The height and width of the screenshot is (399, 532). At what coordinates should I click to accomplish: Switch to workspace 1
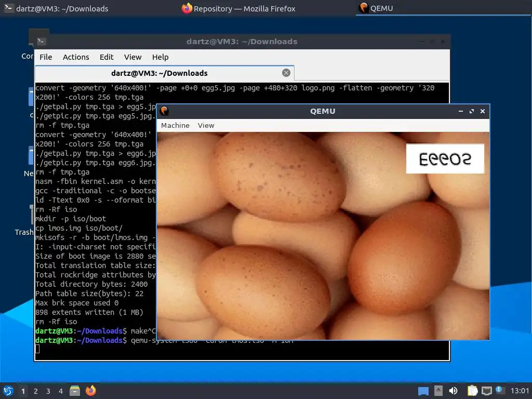tap(23, 391)
